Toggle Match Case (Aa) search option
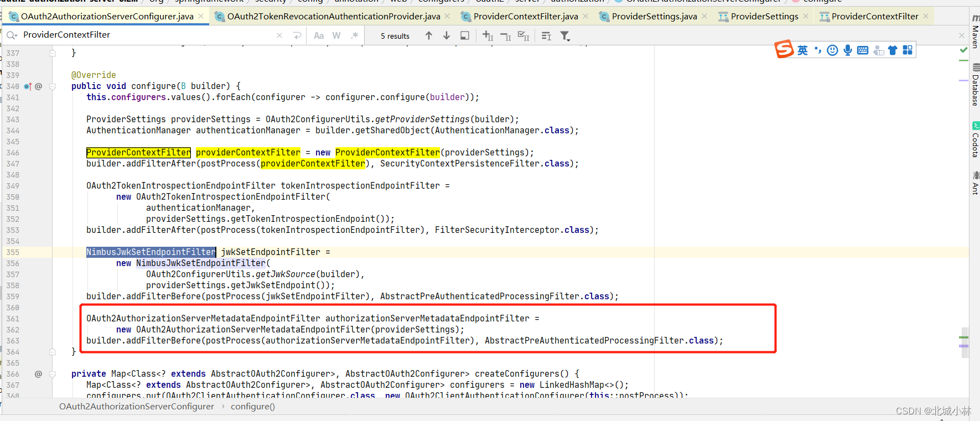 click(x=319, y=35)
